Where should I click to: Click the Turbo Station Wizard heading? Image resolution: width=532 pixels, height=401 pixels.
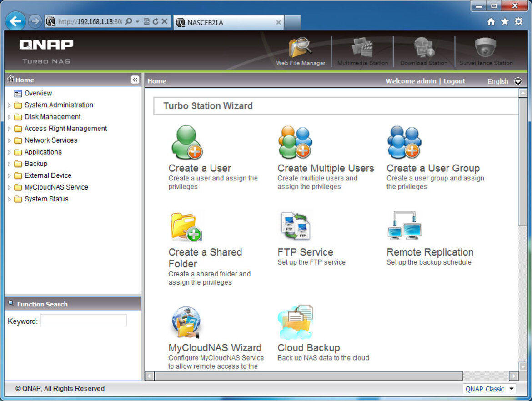(x=208, y=106)
